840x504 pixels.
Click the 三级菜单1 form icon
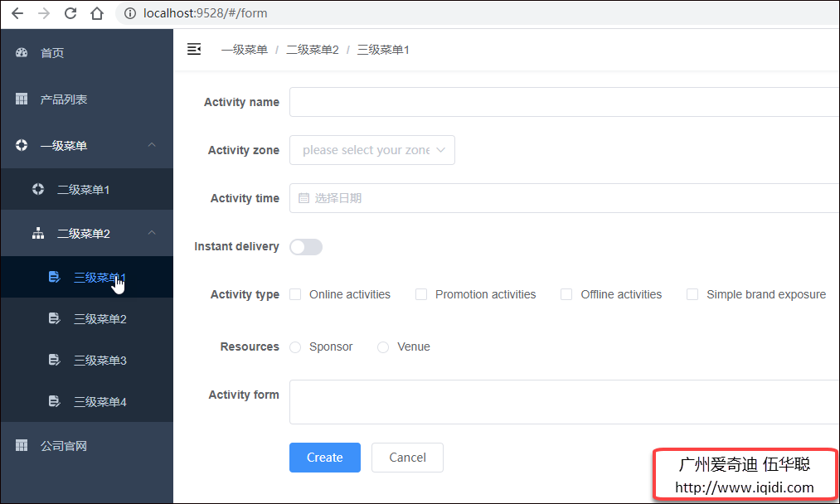(54, 277)
